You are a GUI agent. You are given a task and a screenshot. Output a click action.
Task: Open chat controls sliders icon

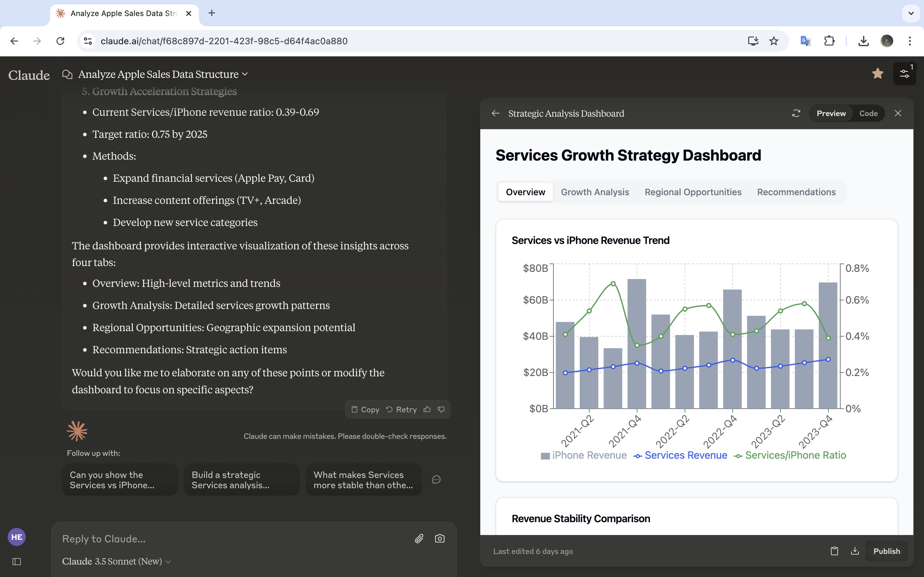904,74
